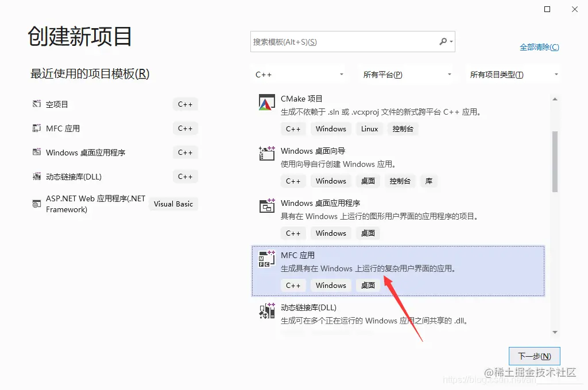Maximize the dialog window

pos(547,9)
